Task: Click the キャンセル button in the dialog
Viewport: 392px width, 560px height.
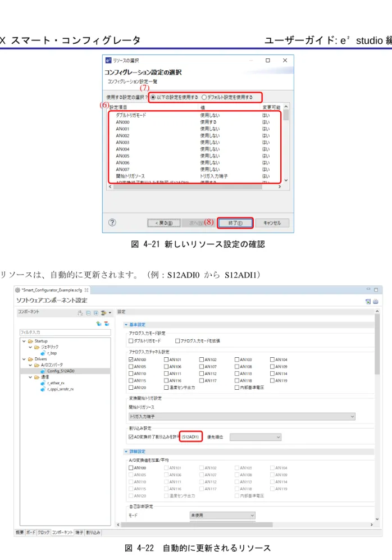Action: tap(272, 223)
